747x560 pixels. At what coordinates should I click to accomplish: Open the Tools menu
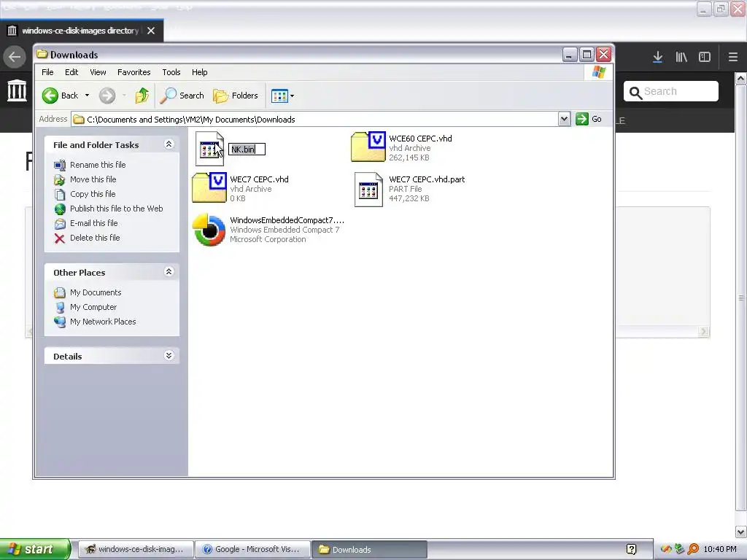[171, 72]
